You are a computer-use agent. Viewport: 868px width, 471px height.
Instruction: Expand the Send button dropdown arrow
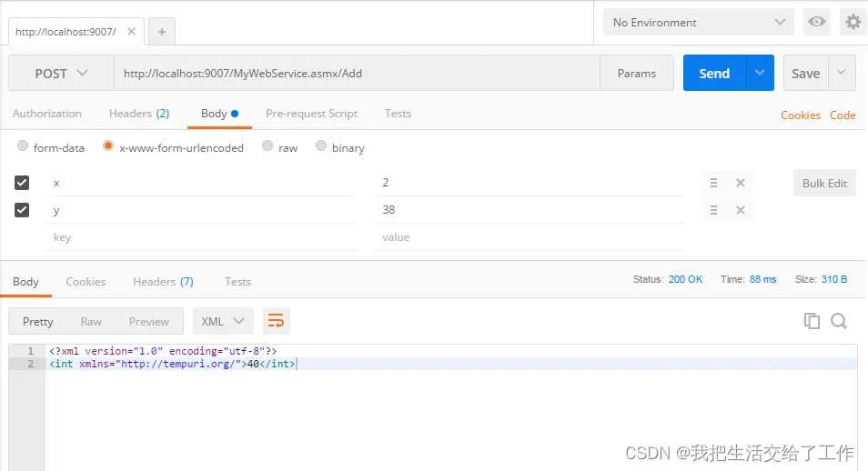point(760,73)
